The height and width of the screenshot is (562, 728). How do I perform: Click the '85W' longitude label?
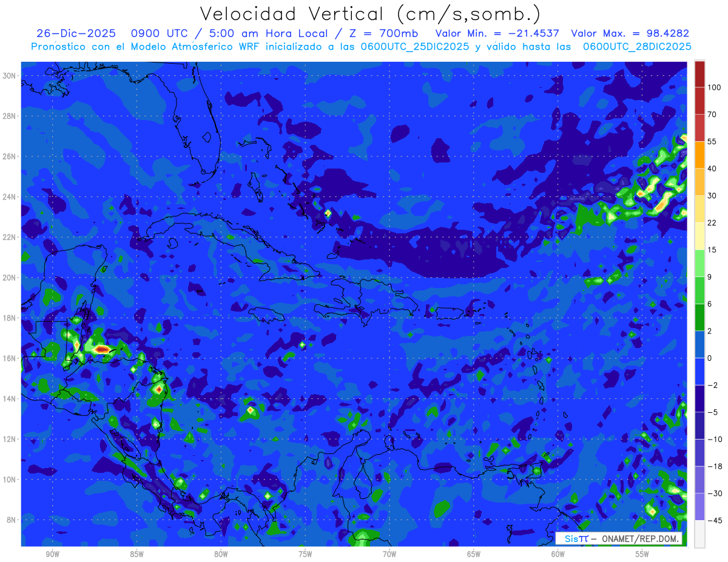(x=136, y=554)
